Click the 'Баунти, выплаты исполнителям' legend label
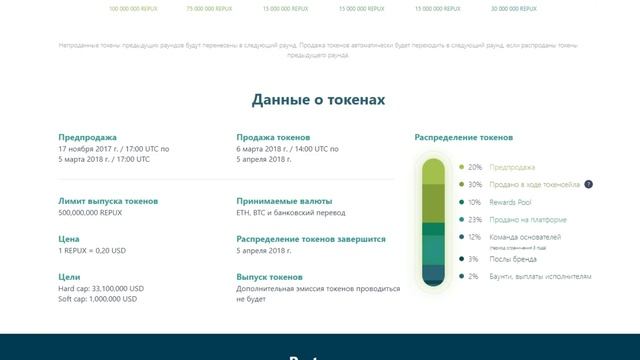Image resolution: width=640 pixels, height=360 pixels. pos(540,276)
